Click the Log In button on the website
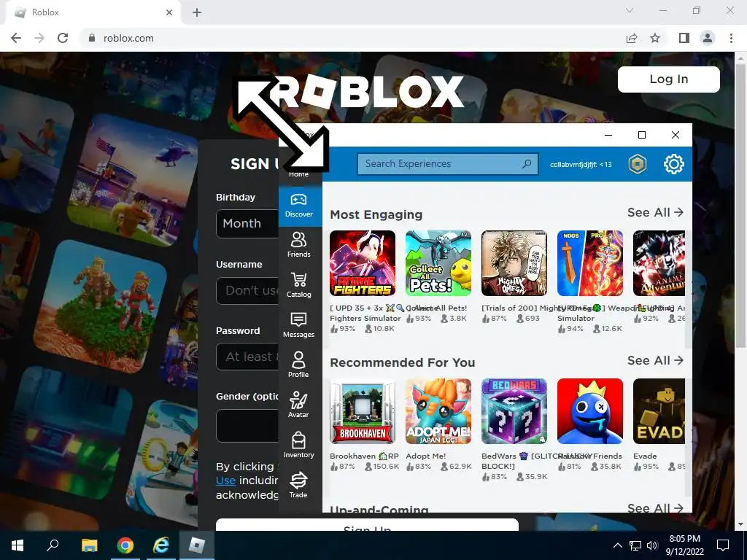This screenshot has height=560, width=747. click(669, 79)
